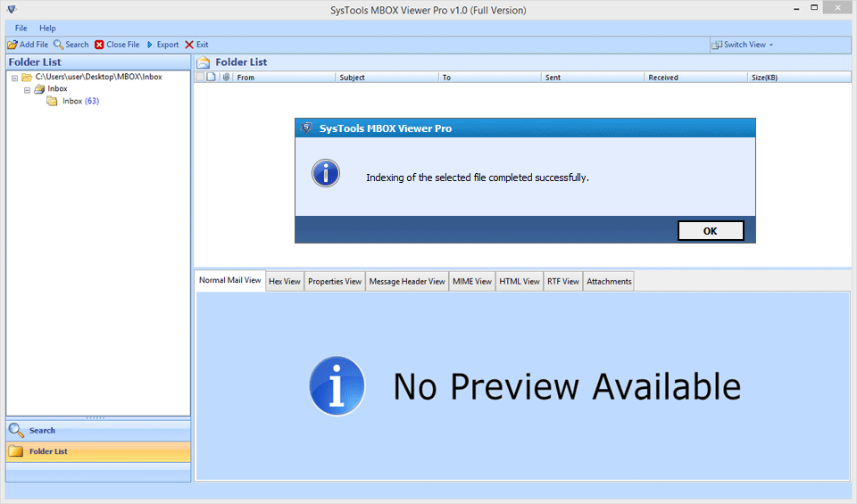Click OK in the indexing dialog
The width and height of the screenshot is (857, 504).
tap(711, 230)
